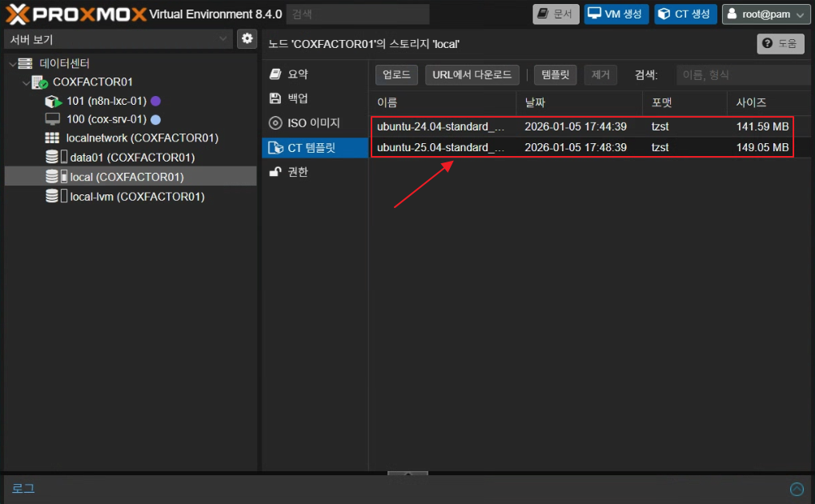Click date 2026-01-05 17:48:39
The image size is (815, 504).
[576, 147]
